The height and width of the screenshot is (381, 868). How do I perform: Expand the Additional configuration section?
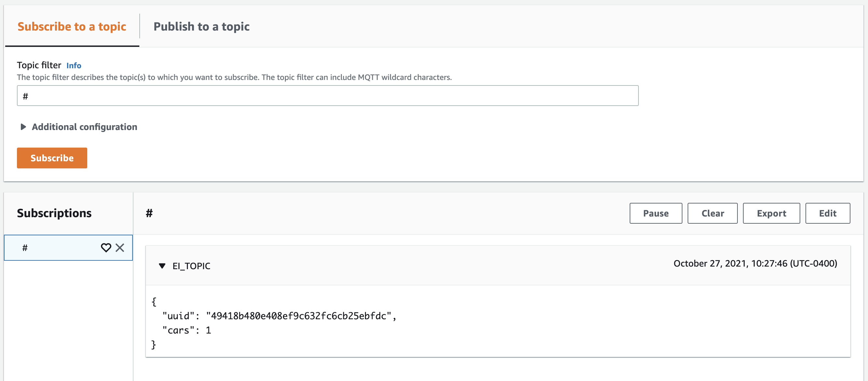(84, 127)
